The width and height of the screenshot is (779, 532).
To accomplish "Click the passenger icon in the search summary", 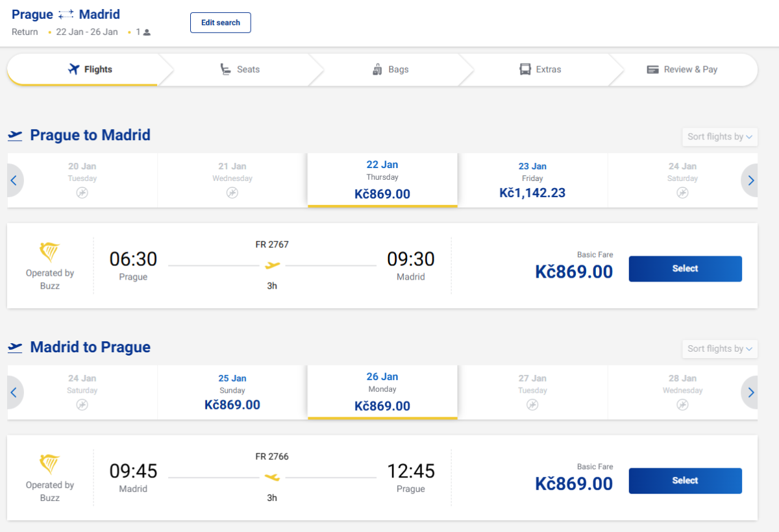I will (x=147, y=32).
